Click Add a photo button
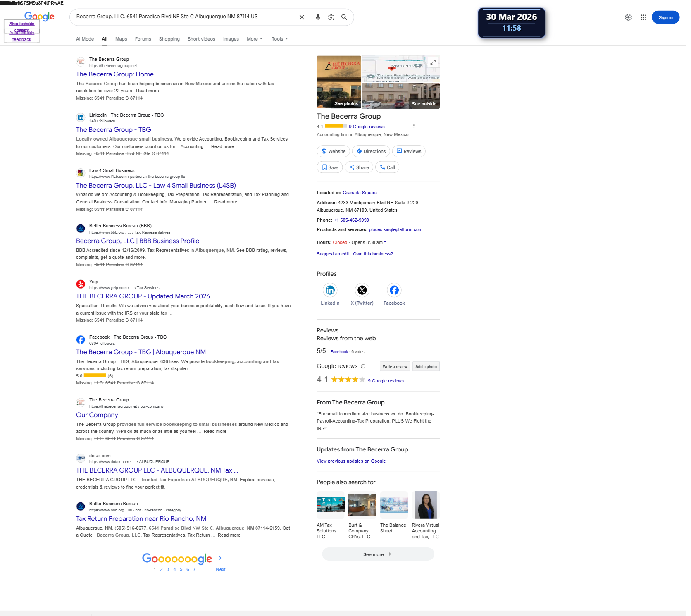691x616 pixels. pyautogui.click(x=426, y=366)
